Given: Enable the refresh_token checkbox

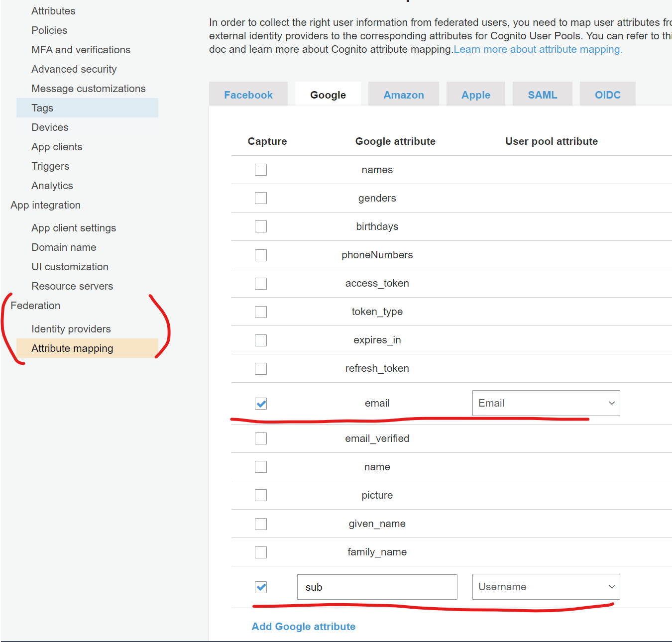Looking at the screenshot, I should point(261,369).
